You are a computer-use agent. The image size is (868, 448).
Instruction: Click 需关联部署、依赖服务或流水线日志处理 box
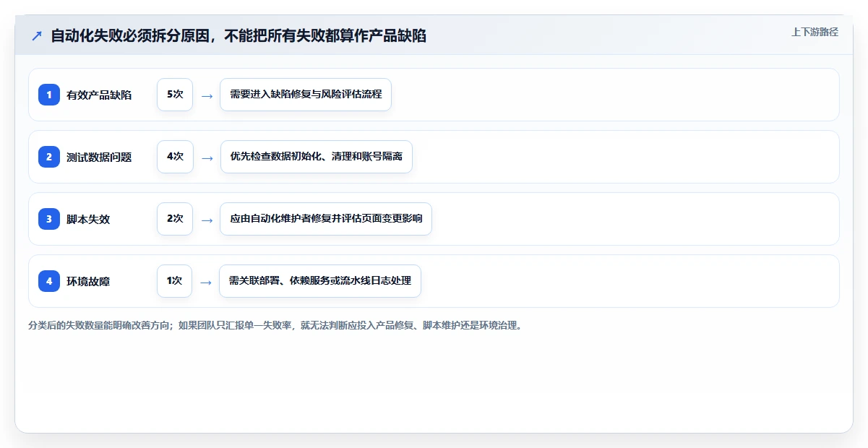coord(320,281)
